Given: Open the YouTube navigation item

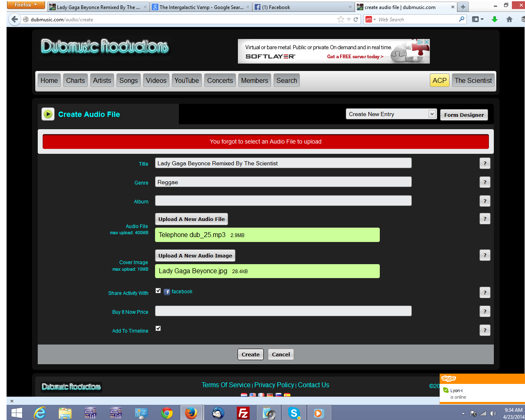Looking at the screenshot, I should pos(187,80).
